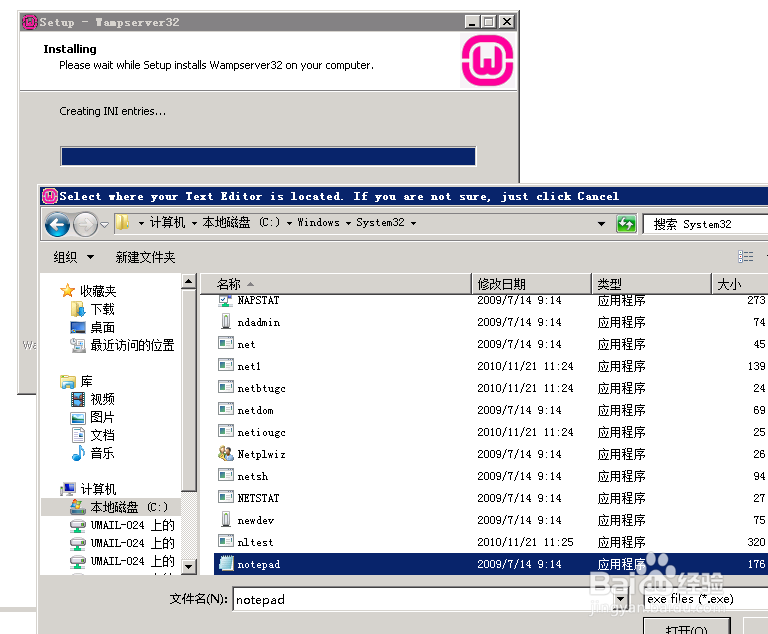Viewport: 768px width, 634px height.
Task: Click the nltest modified date 2010/11/21 11:25
Action: click(525, 542)
